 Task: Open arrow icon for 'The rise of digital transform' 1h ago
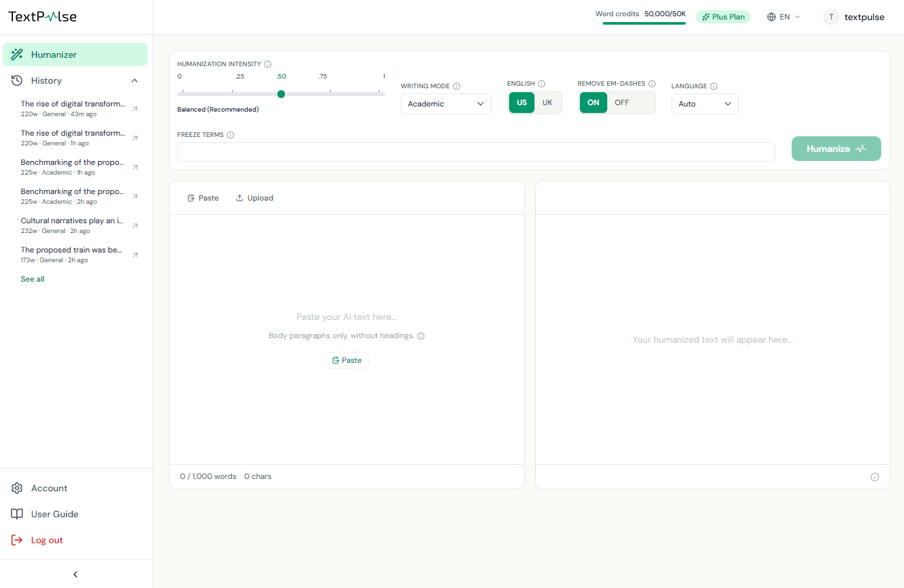tap(135, 138)
